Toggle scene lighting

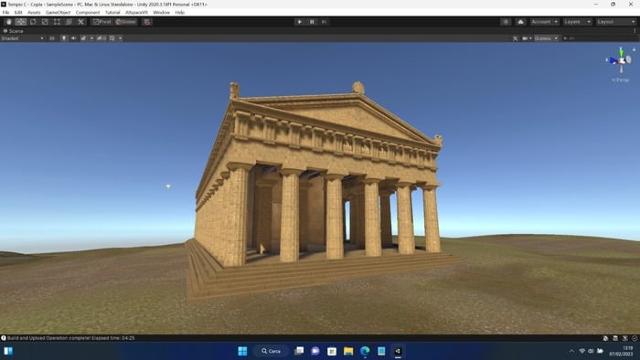pos(64,38)
